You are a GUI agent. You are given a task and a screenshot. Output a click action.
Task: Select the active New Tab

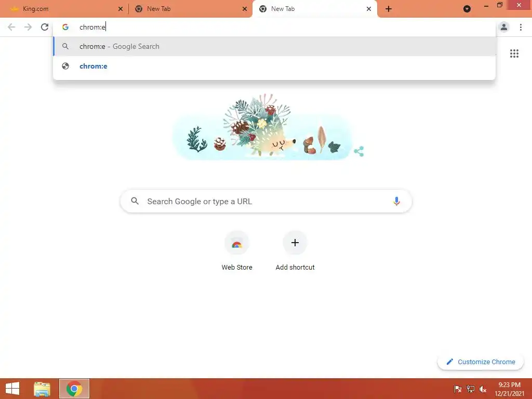coord(314,9)
